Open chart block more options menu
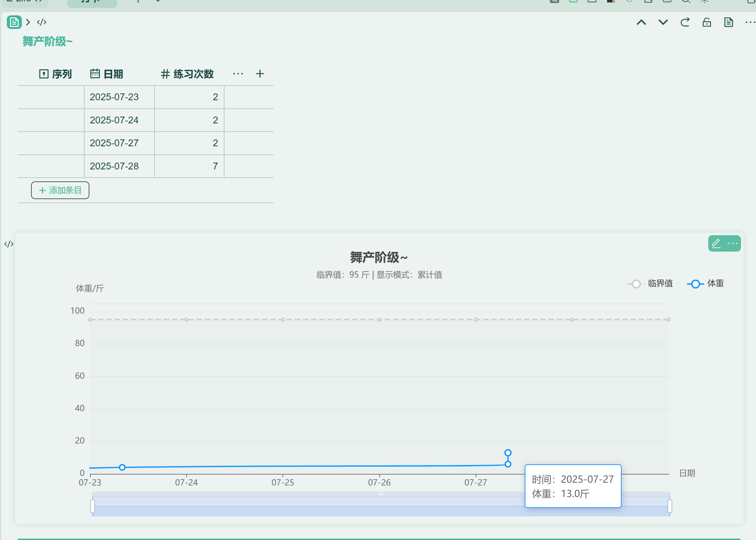This screenshot has width=756, height=540. [x=732, y=243]
